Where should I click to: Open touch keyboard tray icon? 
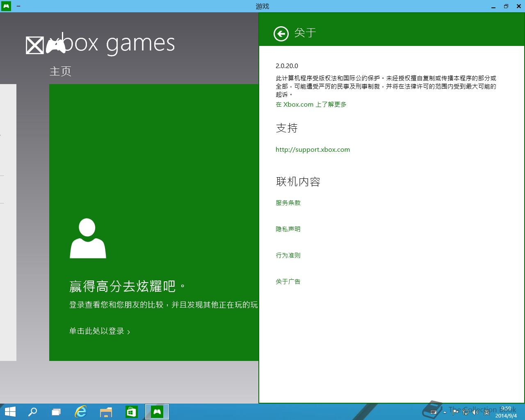(434, 412)
